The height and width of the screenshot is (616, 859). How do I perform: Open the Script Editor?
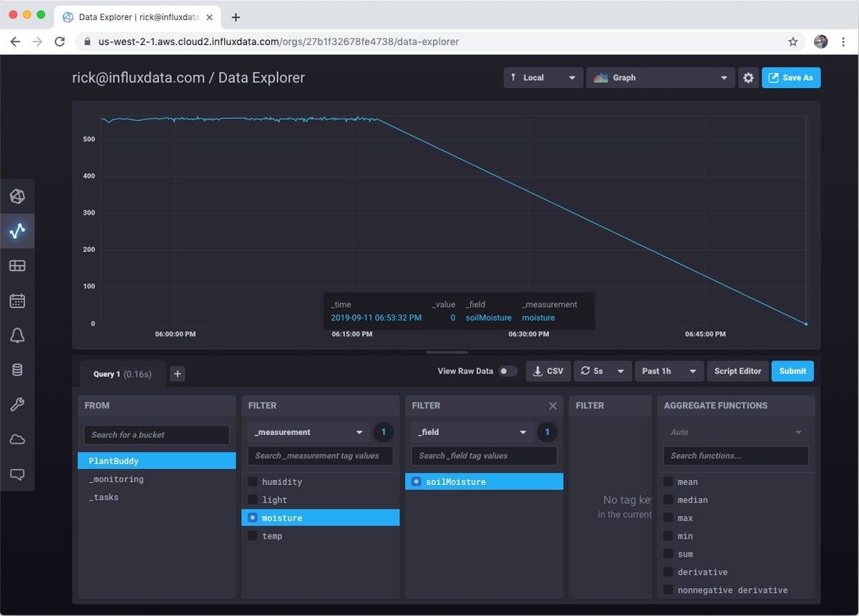[x=737, y=371]
